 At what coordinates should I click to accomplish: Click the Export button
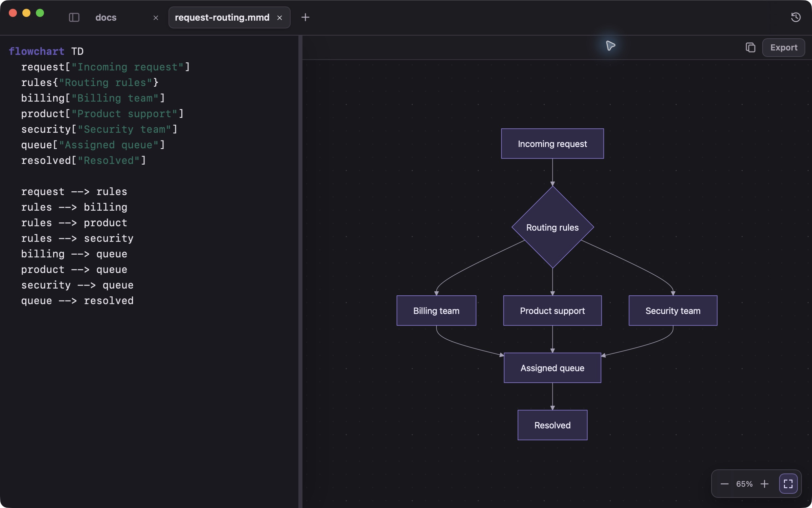[784, 47]
